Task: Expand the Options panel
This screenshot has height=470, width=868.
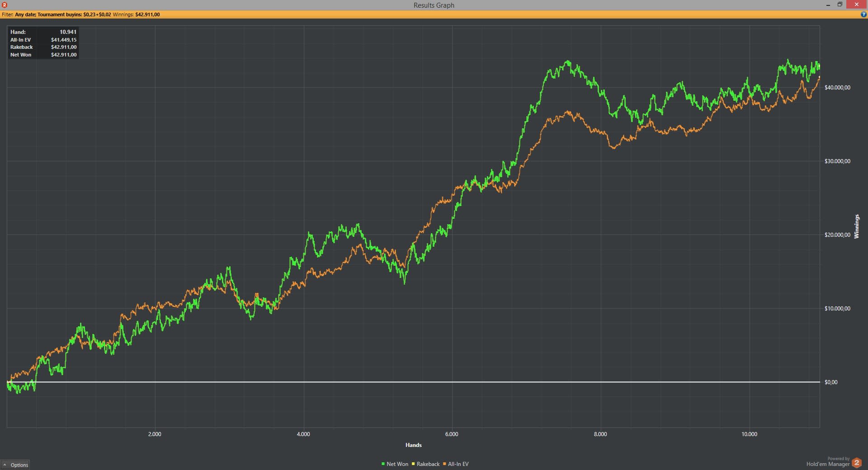Action: click(x=15, y=465)
